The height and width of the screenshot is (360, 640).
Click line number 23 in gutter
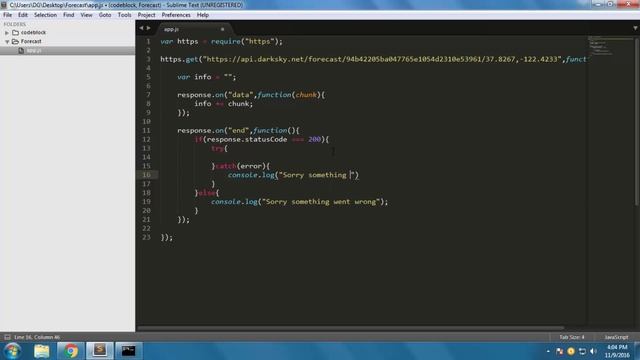pos(146,238)
